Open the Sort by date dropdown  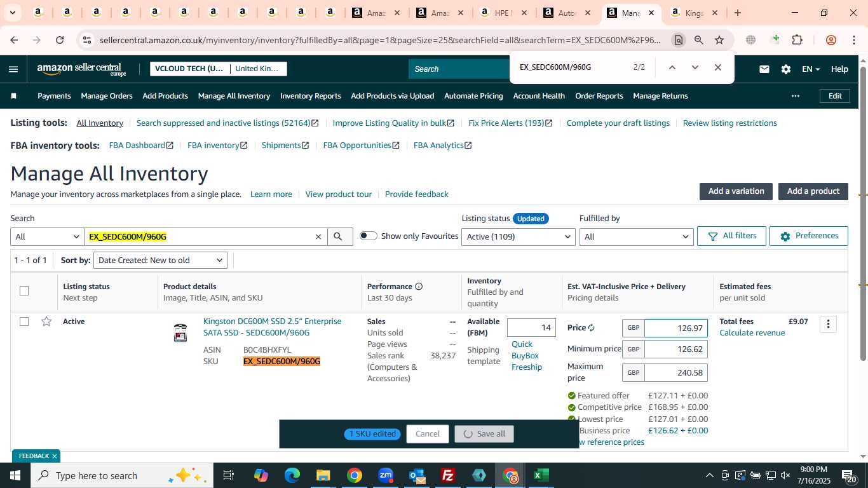pos(160,261)
